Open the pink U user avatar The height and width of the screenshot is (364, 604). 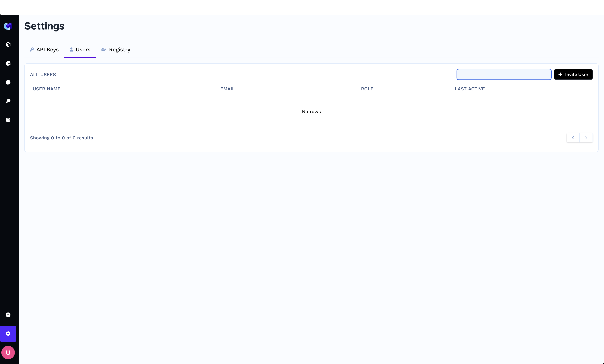[x=8, y=353]
